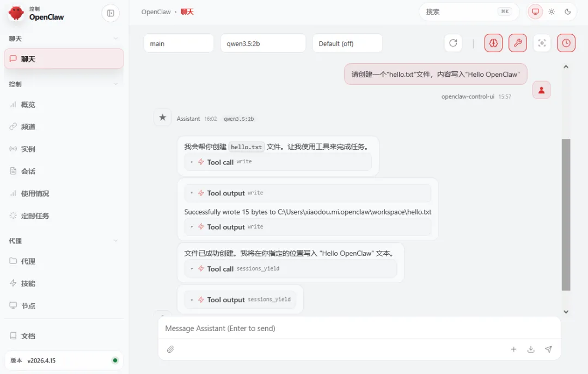Open the 使用情况 usage page

[x=64, y=194]
